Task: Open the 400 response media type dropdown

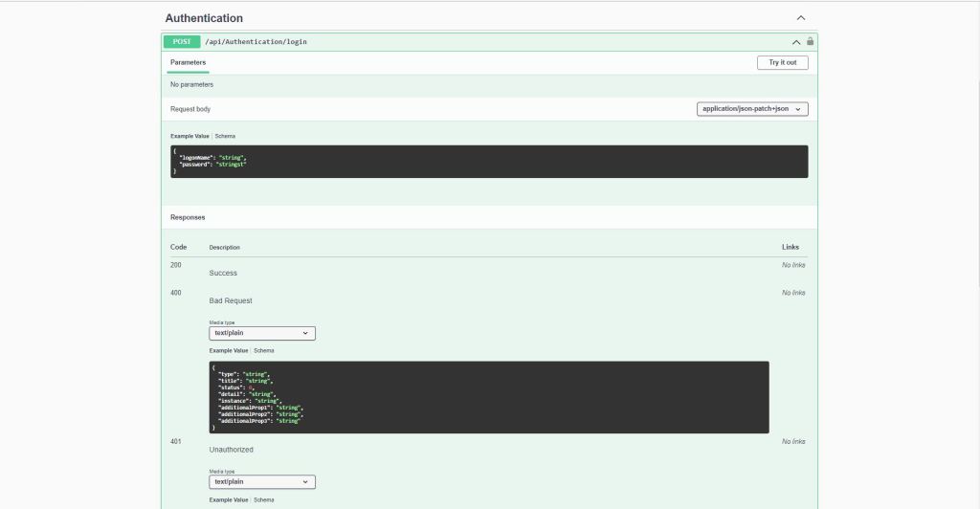Action: [262, 333]
